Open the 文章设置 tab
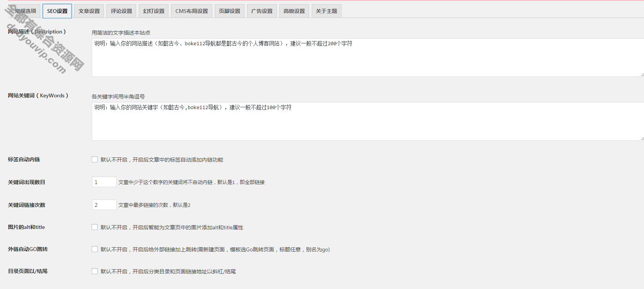The image size is (644, 289). tap(89, 11)
